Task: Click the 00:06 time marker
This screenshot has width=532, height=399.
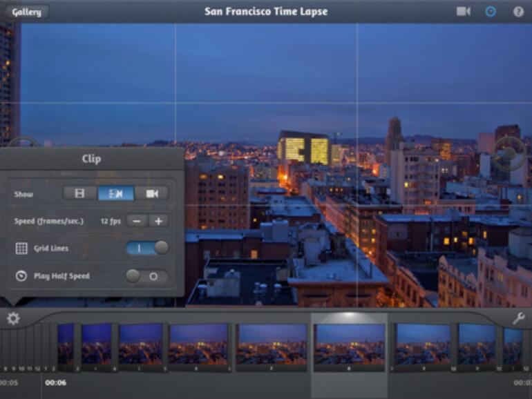Action: pos(55,382)
